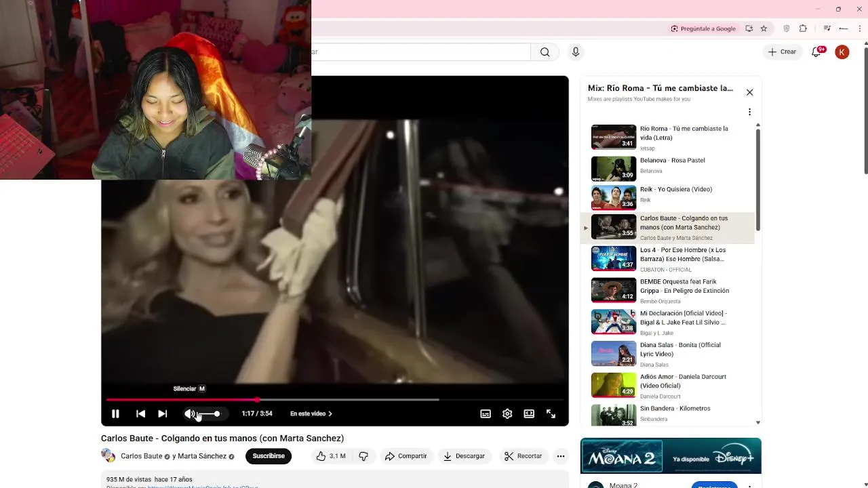Close the Mix playlist panel
Screen dimensions: 868x488
(x=749, y=92)
